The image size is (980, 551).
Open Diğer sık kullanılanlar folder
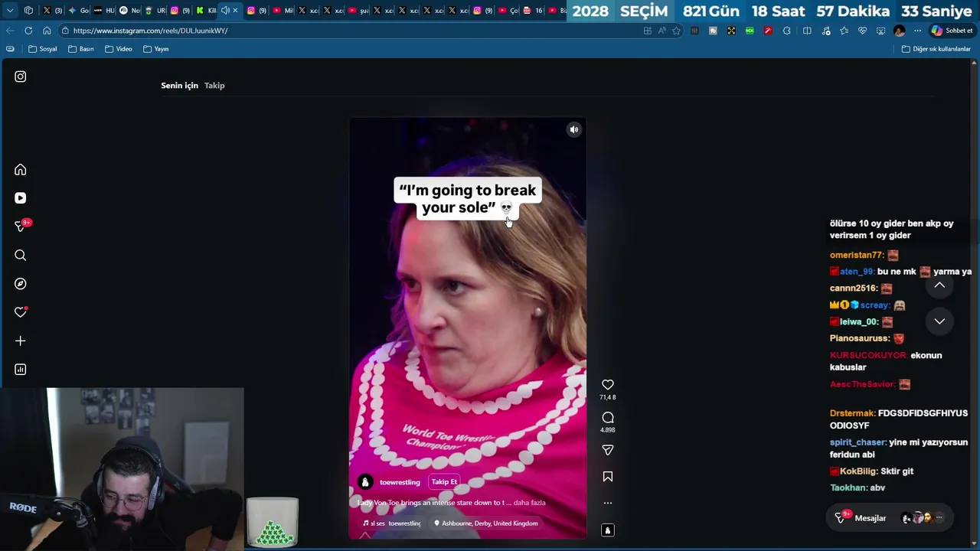coord(936,49)
